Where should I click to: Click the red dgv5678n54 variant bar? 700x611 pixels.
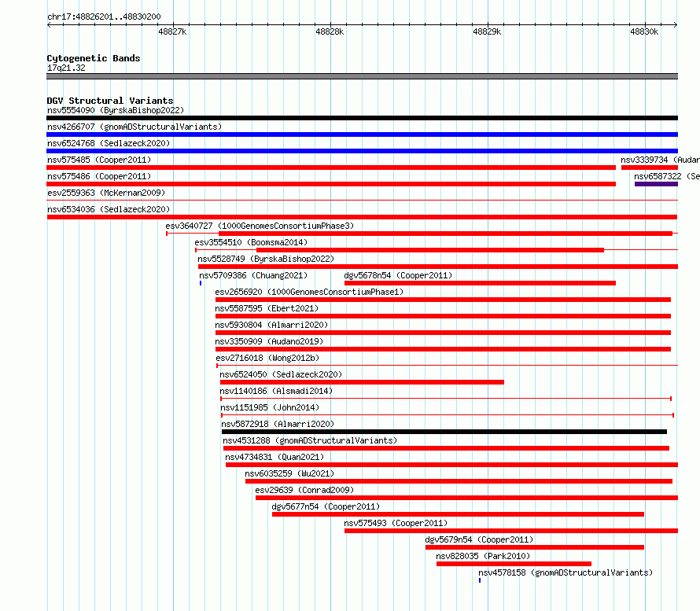pyautogui.click(x=481, y=283)
